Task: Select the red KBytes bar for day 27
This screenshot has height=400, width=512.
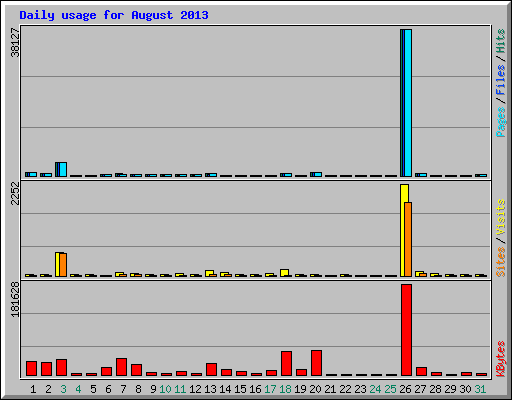Action: (x=421, y=371)
